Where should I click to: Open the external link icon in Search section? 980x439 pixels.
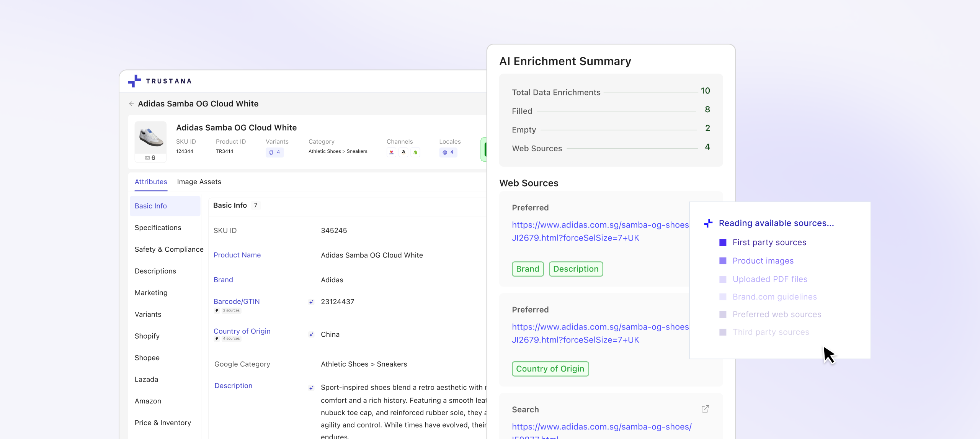click(706, 409)
